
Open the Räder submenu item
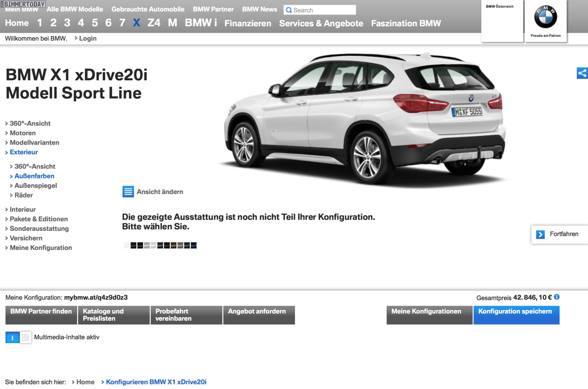click(x=24, y=195)
